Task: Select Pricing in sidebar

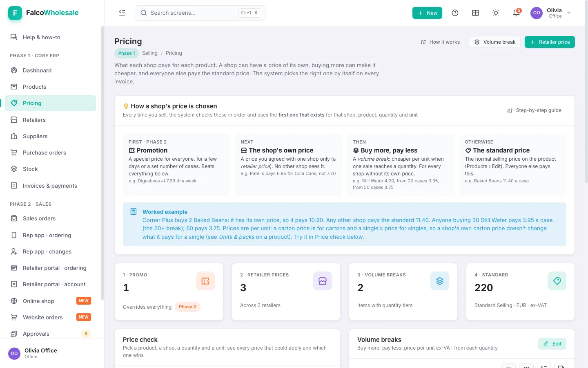Action: pos(51,103)
